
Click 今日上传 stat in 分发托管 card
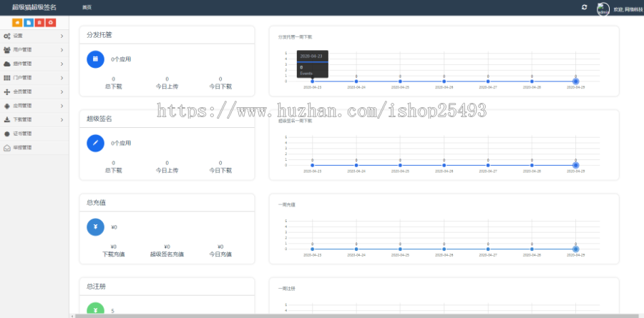pyautogui.click(x=167, y=83)
